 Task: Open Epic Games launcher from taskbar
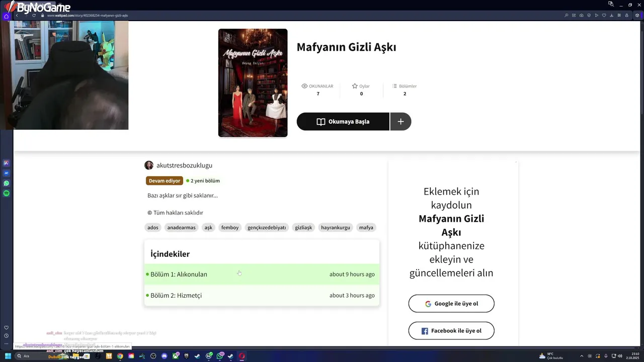[186, 356]
